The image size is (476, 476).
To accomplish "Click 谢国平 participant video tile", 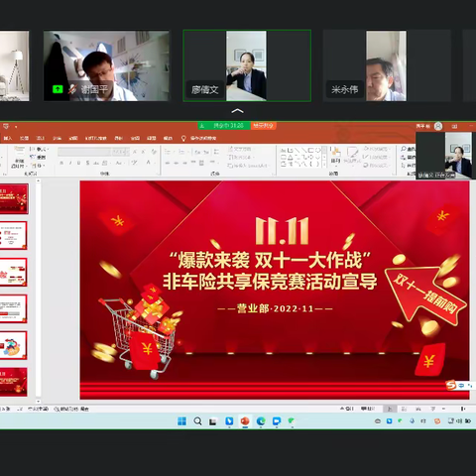I will pyautogui.click(x=106, y=66).
